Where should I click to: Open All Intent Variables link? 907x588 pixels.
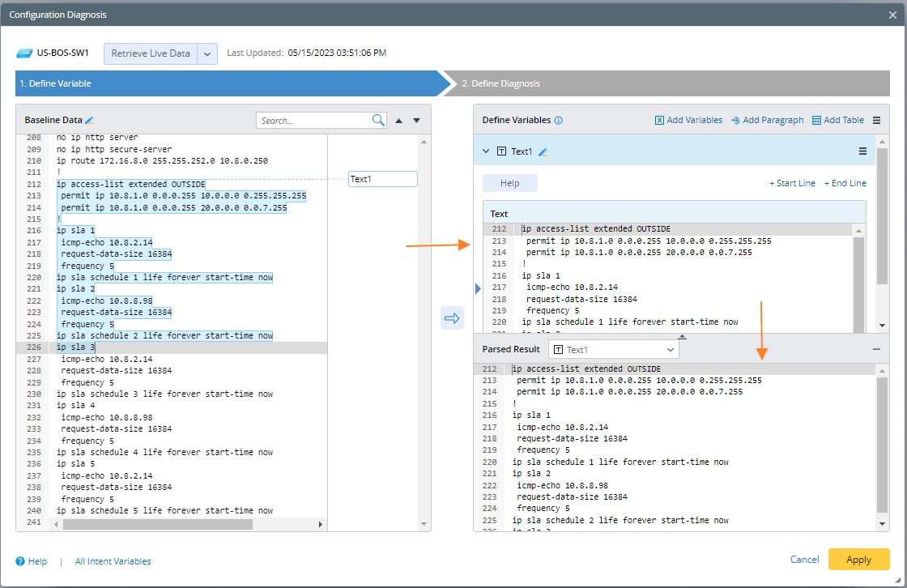[113, 561]
